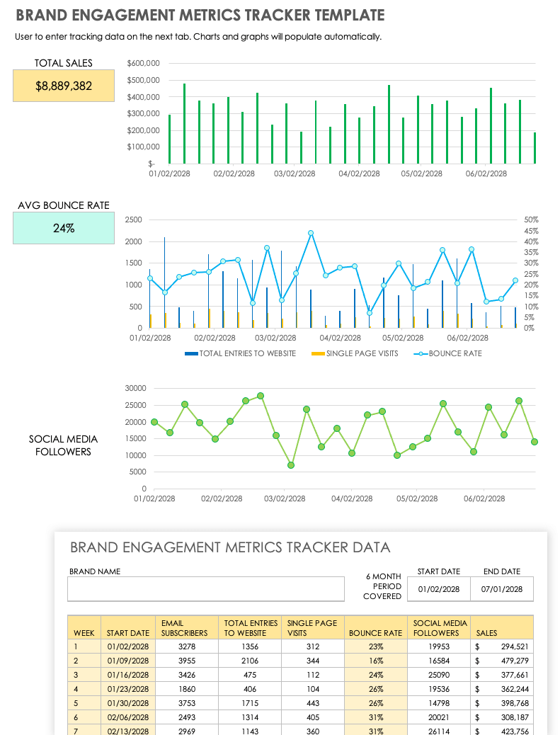The width and height of the screenshot is (560, 735).
Task: Select the start date cell 01/23/2028
Action: [x=128, y=689]
